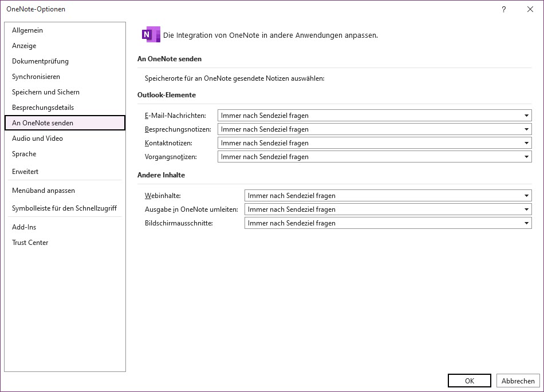Click the OneNote logo icon

pos(151,34)
